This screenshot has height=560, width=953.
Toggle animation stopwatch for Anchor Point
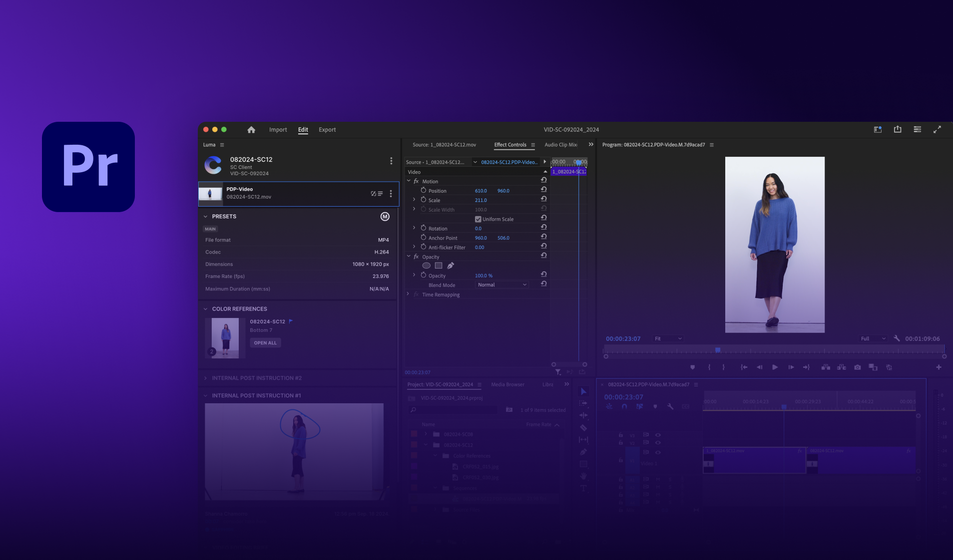pyautogui.click(x=423, y=238)
